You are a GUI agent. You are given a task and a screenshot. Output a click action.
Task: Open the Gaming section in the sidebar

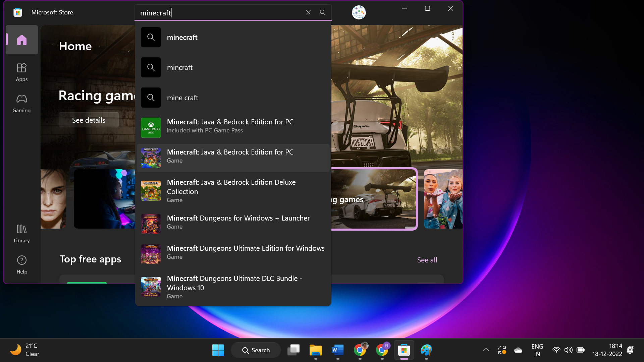[21, 103]
